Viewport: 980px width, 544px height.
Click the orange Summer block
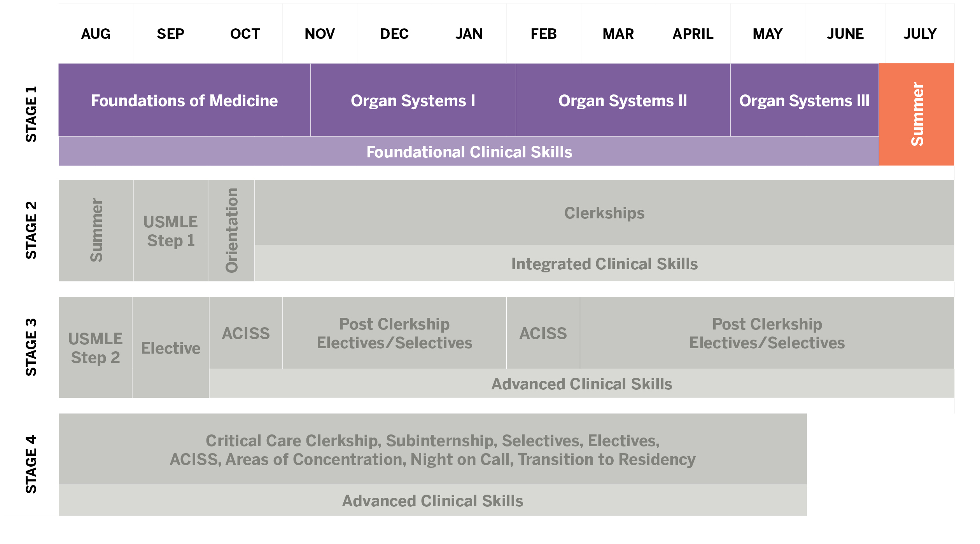coord(917,115)
